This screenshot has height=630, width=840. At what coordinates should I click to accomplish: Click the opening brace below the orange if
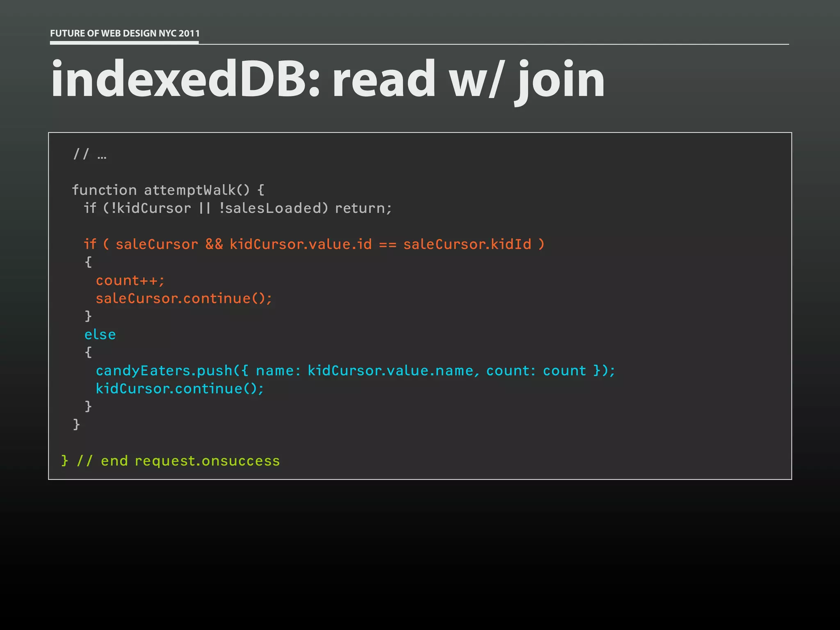click(x=88, y=262)
